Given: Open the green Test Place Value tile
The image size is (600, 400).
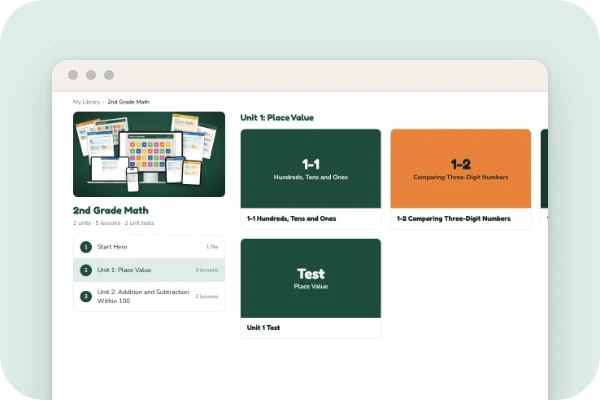Looking at the screenshot, I should (x=311, y=278).
